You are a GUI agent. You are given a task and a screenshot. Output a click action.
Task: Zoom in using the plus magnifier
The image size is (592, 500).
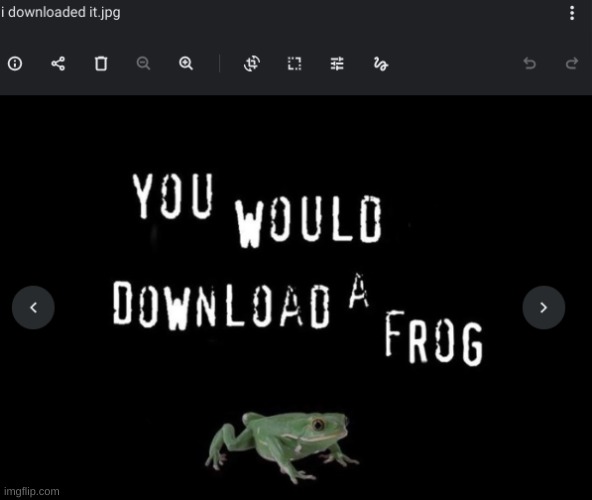pos(186,63)
